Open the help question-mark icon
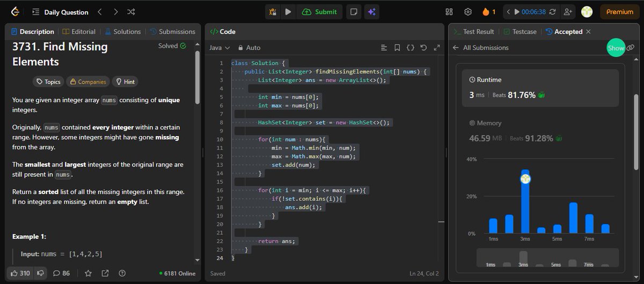Viewport: 644px width, 284px height. pos(122,273)
